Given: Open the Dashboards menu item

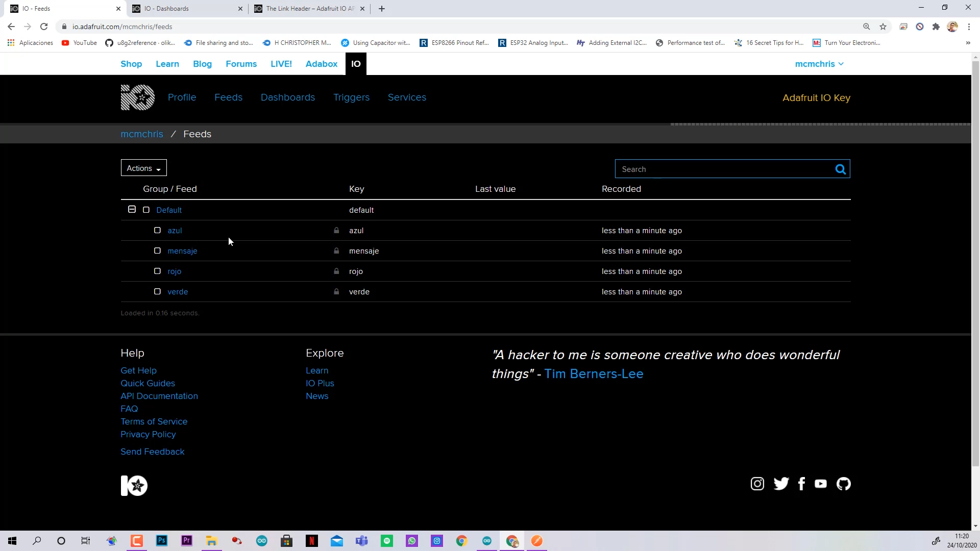Looking at the screenshot, I should coord(288,97).
